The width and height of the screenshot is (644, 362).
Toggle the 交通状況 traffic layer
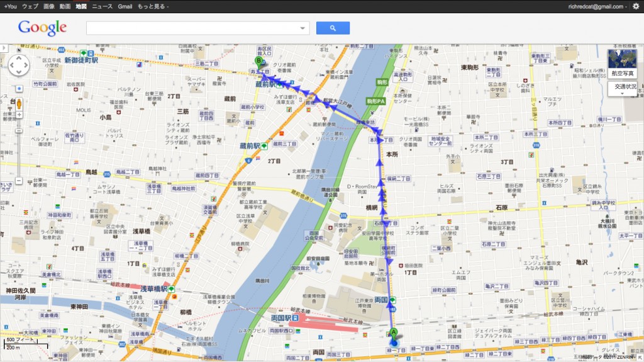(x=622, y=89)
